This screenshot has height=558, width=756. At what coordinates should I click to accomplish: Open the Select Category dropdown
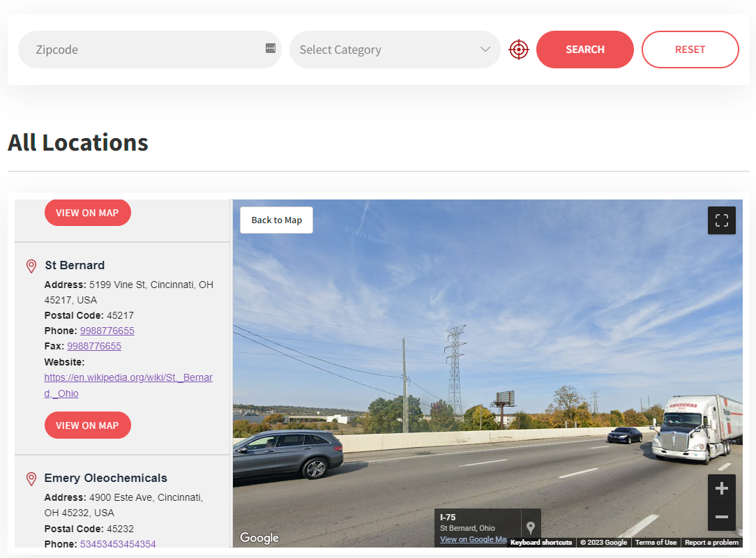point(395,50)
